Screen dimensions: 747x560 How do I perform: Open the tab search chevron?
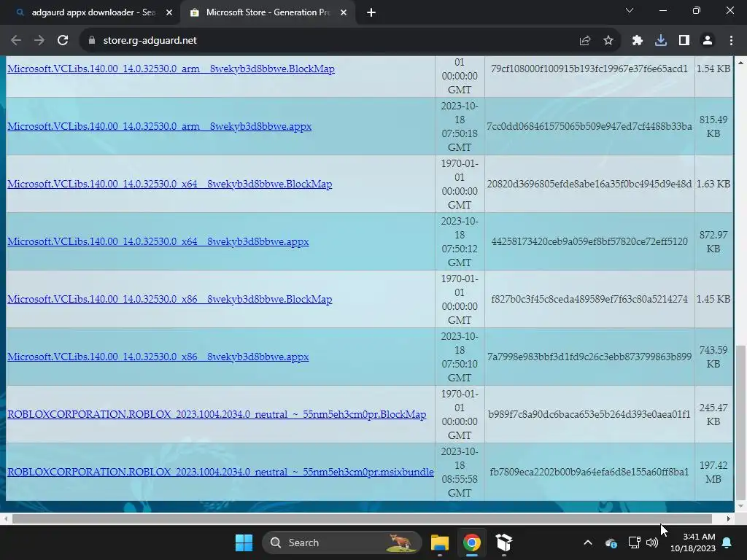[630, 10]
